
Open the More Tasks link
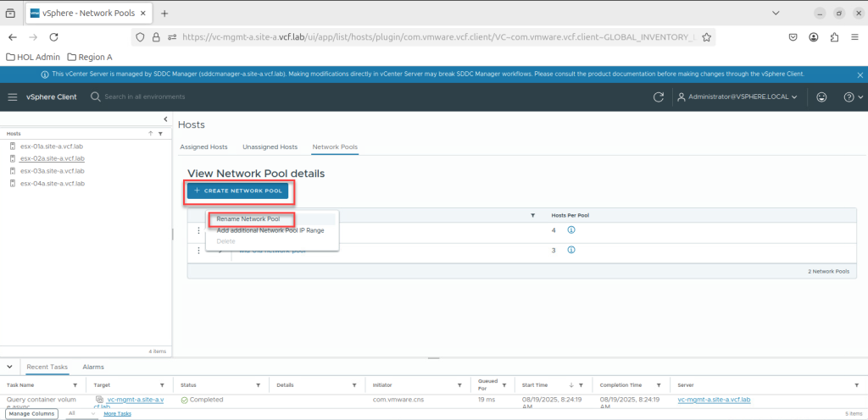(117, 413)
